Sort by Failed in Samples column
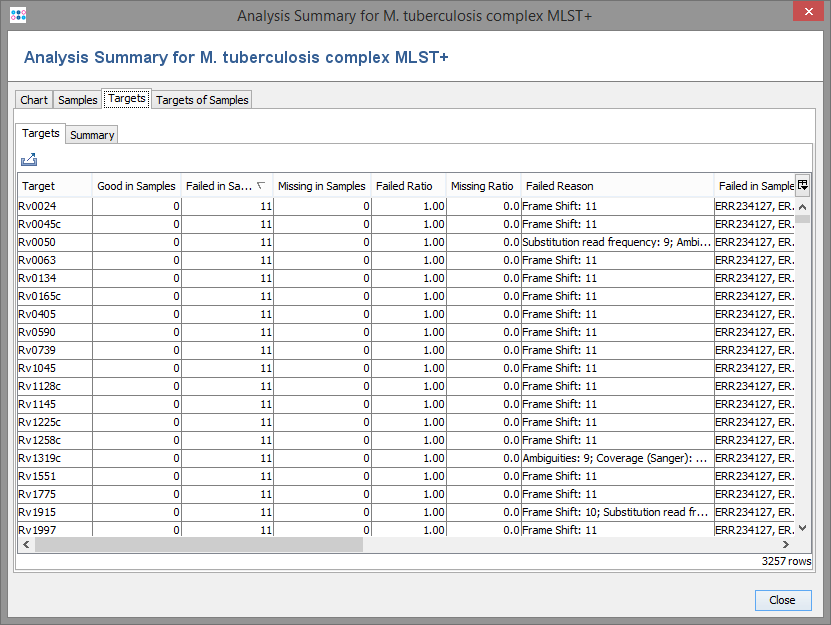The height and width of the screenshot is (625, 831). point(220,186)
